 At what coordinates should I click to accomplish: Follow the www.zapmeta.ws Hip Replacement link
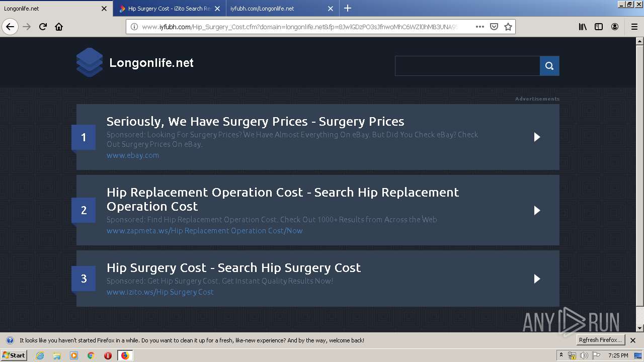click(205, 231)
